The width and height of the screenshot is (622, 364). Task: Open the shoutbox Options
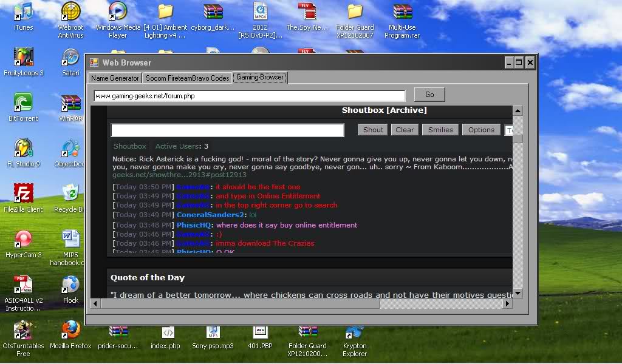tap(481, 130)
